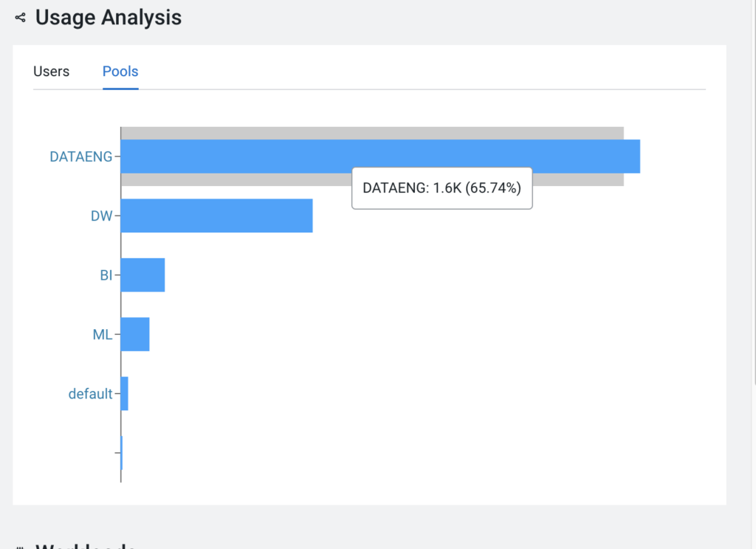Click the DW pool label
Image resolution: width=756 pixels, height=549 pixels.
101,215
